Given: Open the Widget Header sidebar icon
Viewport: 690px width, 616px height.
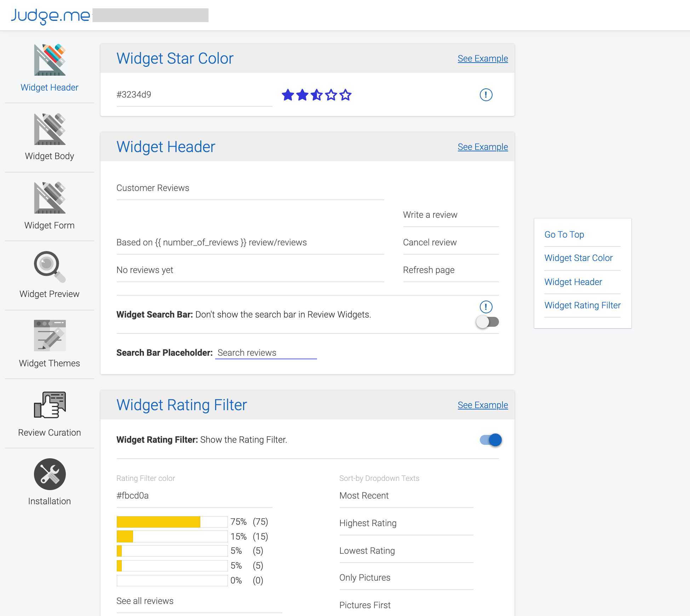Looking at the screenshot, I should tap(50, 60).
